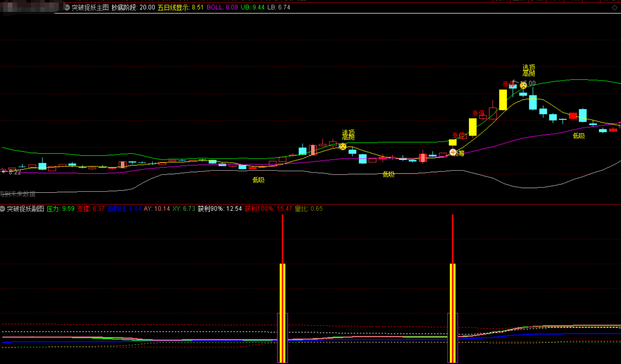Click the sad face beside the 15.00 label
Screen dimensions: 621x364
pyautogui.click(x=523, y=85)
